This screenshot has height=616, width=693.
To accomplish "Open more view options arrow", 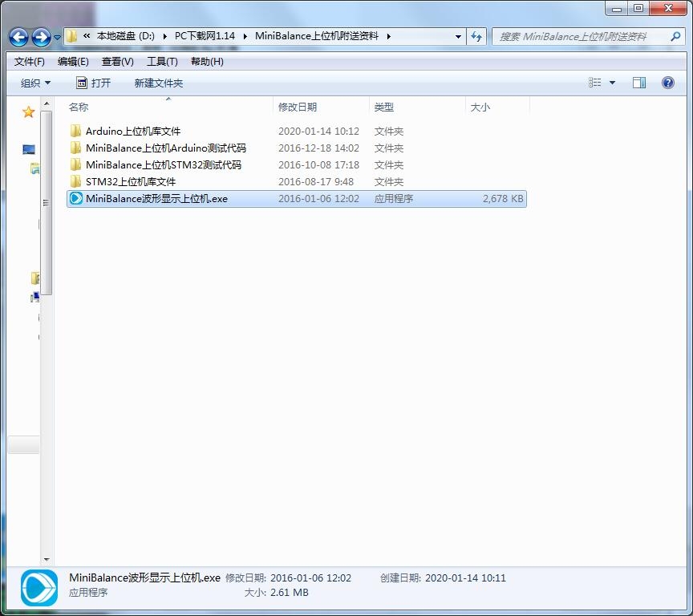I will pos(613,83).
